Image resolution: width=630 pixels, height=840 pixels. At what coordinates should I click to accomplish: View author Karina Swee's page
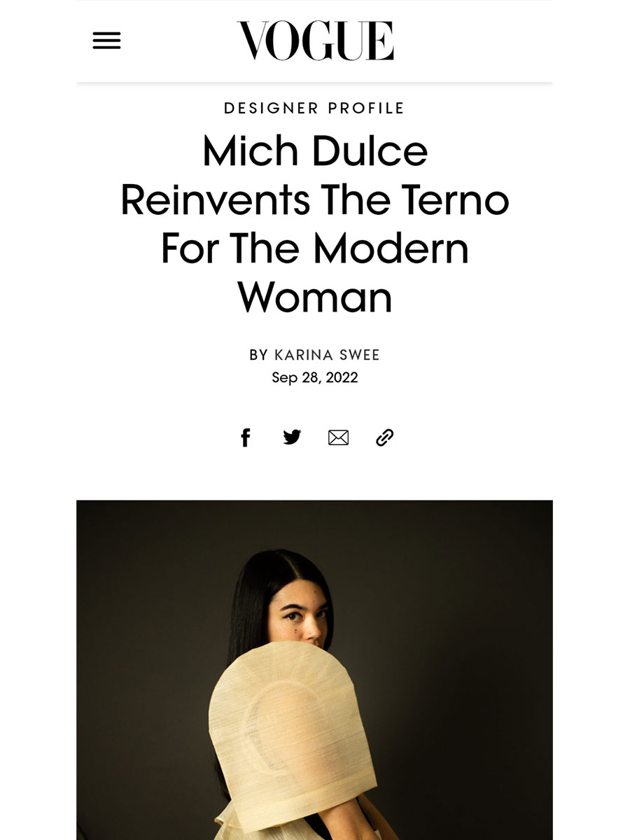point(327,355)
